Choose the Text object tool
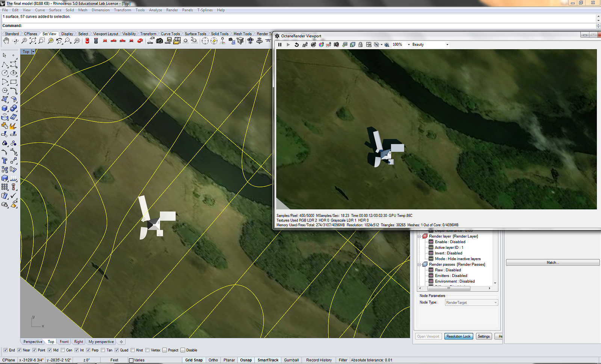Viewport: 601px width, 364px height. (x=5, y=161)
